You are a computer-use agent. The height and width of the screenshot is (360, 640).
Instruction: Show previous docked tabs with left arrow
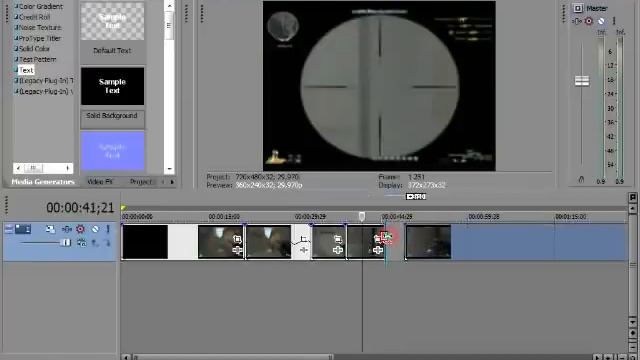tap(163, 182)
